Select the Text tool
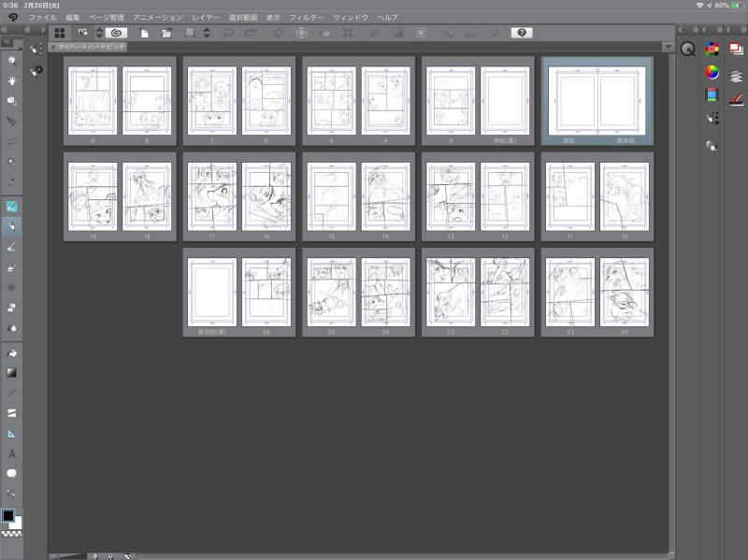Screen dimensions: 748x560 (x=11, y=453)
